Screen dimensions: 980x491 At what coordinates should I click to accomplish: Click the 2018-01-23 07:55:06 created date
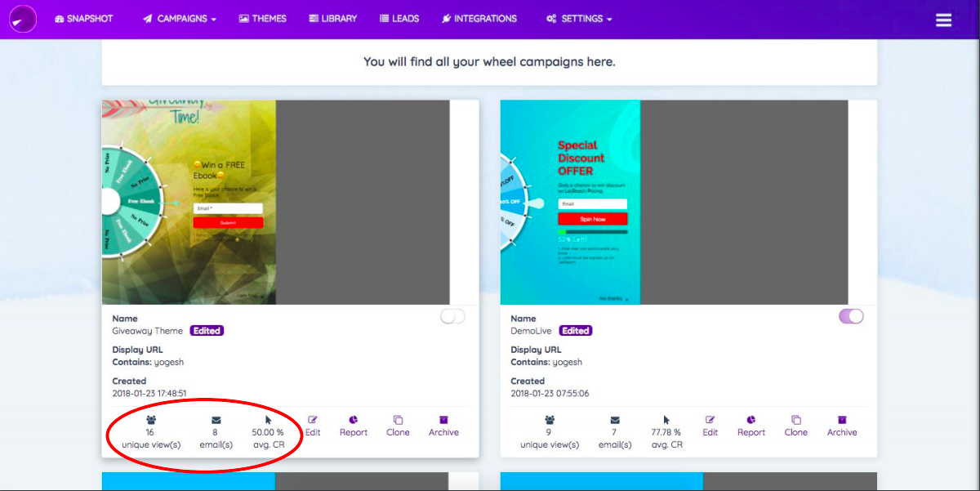pos(549,393)
